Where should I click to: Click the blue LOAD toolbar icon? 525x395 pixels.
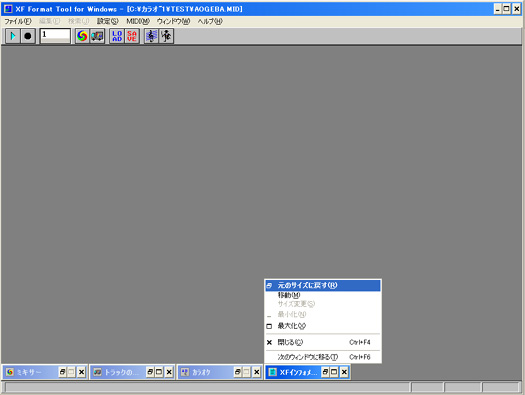tap(117, 36)
